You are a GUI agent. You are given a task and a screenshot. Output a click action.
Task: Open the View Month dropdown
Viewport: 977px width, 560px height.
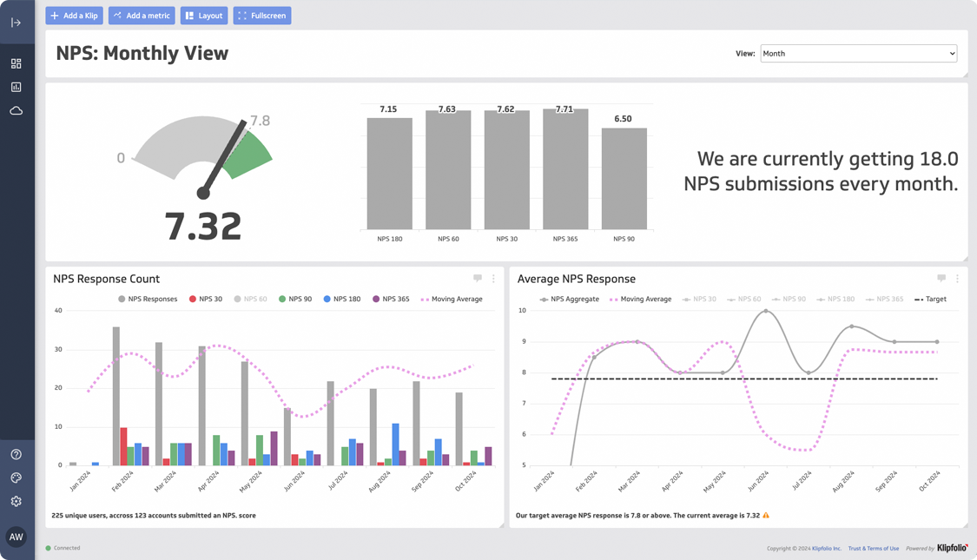pos(858,53)
